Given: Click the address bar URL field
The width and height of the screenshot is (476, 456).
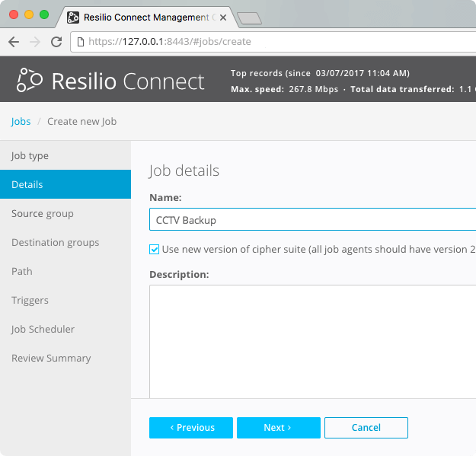Looking at the screenshot, I should [273, 42].
